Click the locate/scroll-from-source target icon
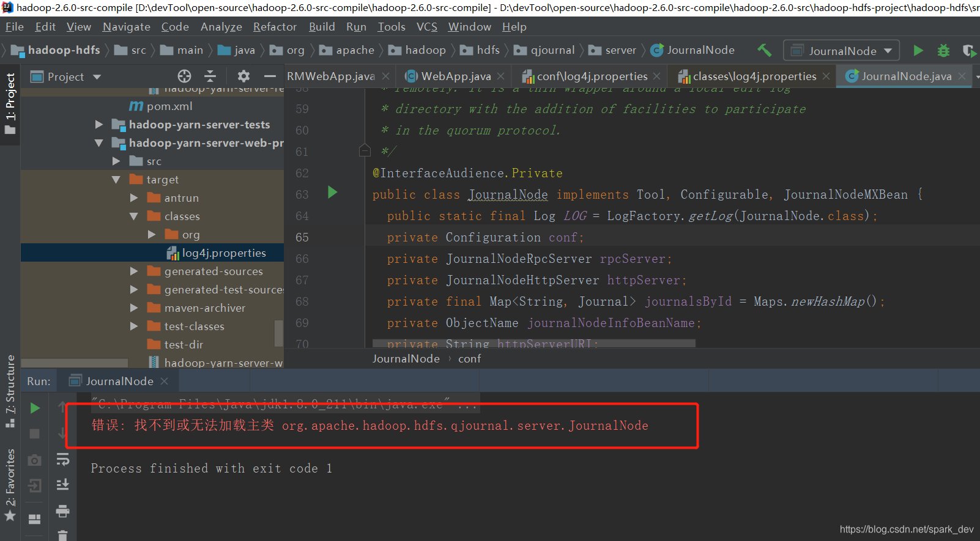The width and height of the screenshot is (980, 541). coord(184,76)
